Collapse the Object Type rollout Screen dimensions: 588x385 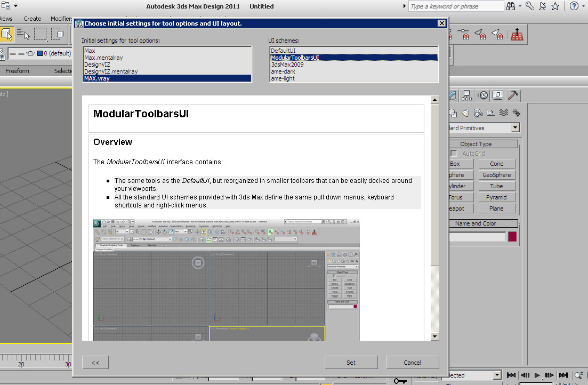[484, 144]
